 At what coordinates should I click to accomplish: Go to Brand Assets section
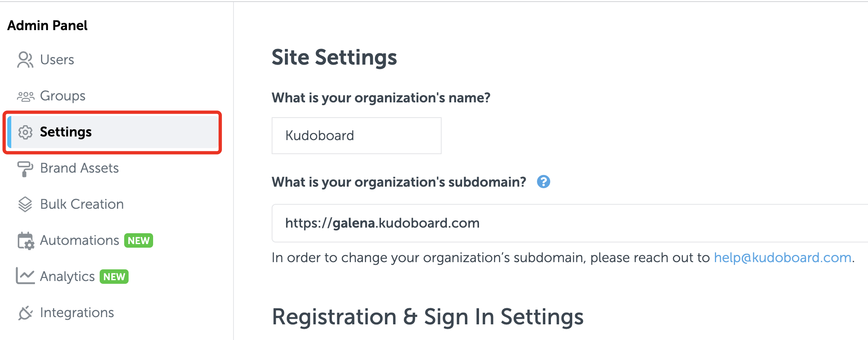point(80,168)
